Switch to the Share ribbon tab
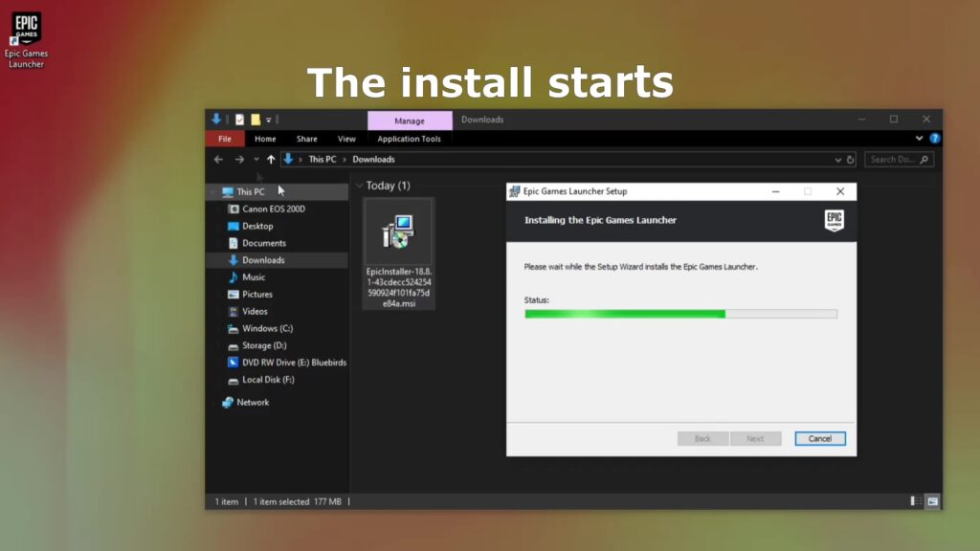This screenshot has width=980, height=551. point(307,139)
